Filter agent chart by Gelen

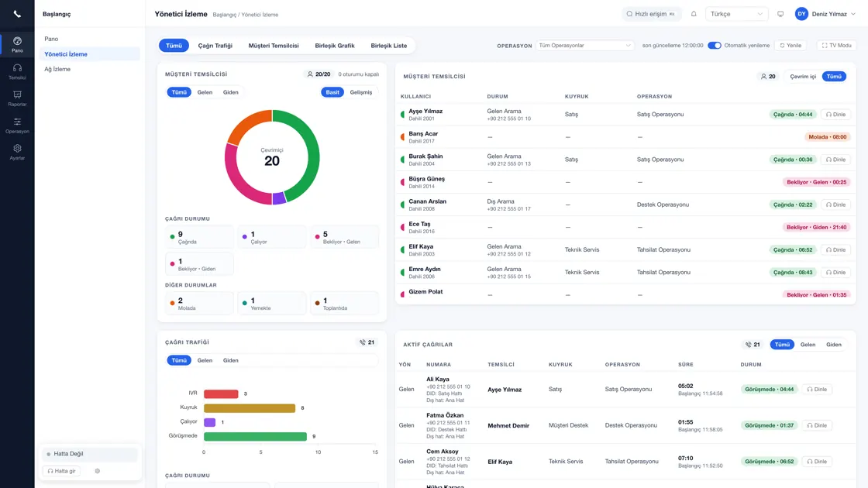point(205,92)
